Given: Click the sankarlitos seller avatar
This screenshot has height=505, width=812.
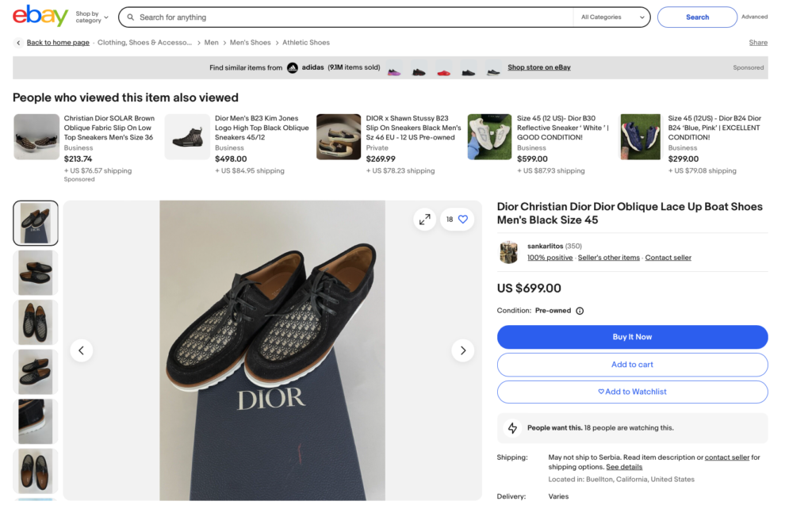Looking at the screenshot, I should pos(508,252).
